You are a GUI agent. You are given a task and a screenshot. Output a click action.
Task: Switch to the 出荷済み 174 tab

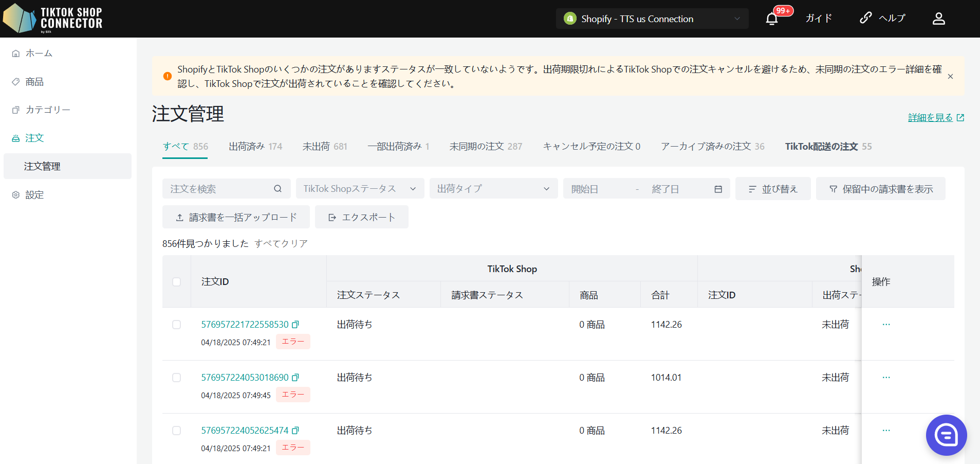tap(255, 147)
